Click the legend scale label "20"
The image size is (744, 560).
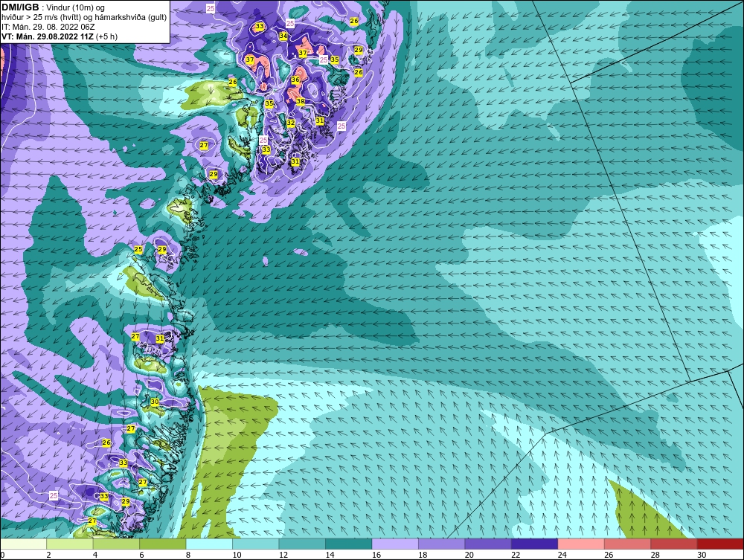(x=469, y=555)
